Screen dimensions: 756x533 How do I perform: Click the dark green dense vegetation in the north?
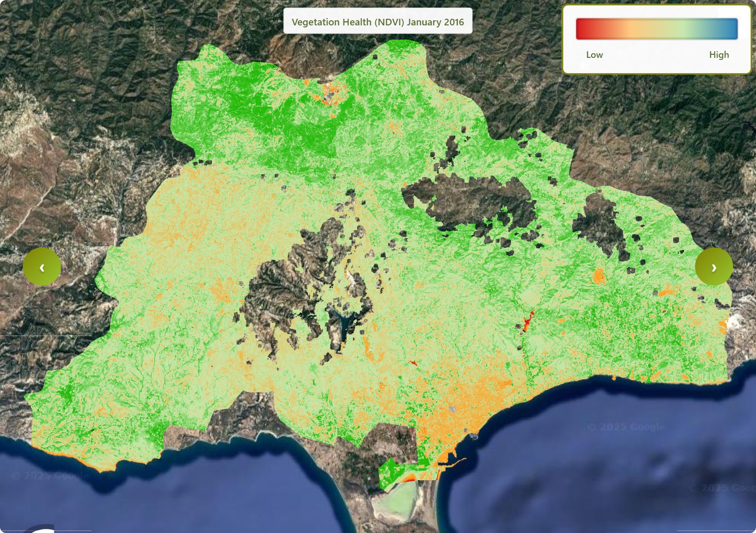[285, 122]
